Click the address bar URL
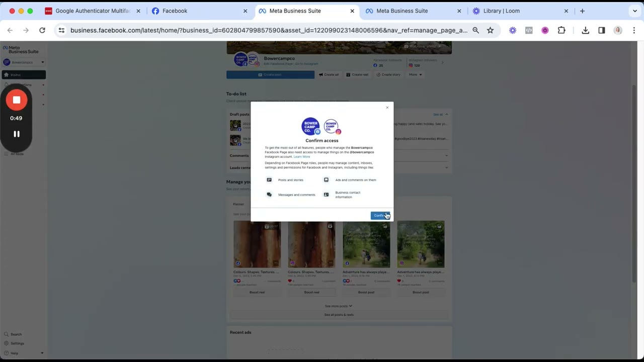Viewport: 644px width, 362px height. [269, 30]
